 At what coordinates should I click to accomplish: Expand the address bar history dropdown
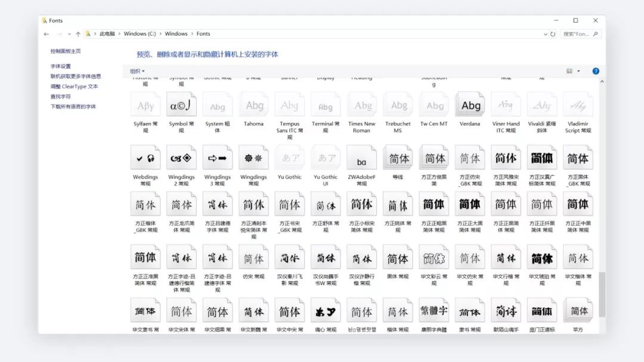[x=545, y=34]
